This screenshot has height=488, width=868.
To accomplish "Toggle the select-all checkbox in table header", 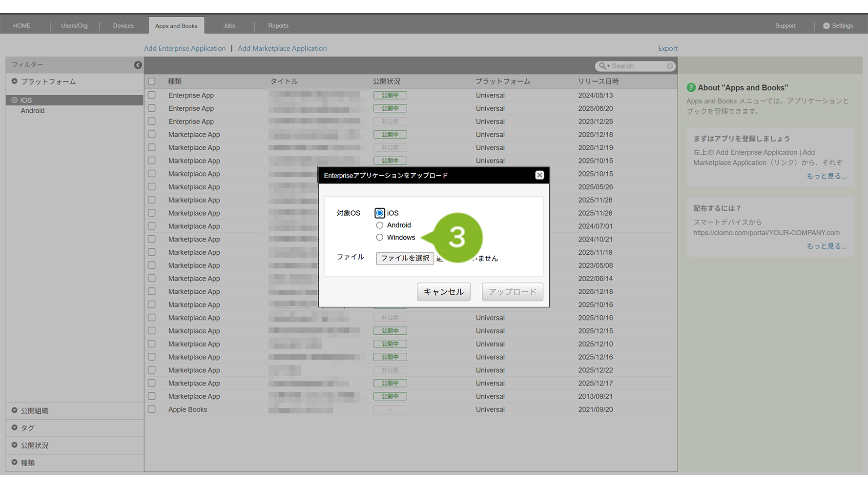I will pos(152,81).
